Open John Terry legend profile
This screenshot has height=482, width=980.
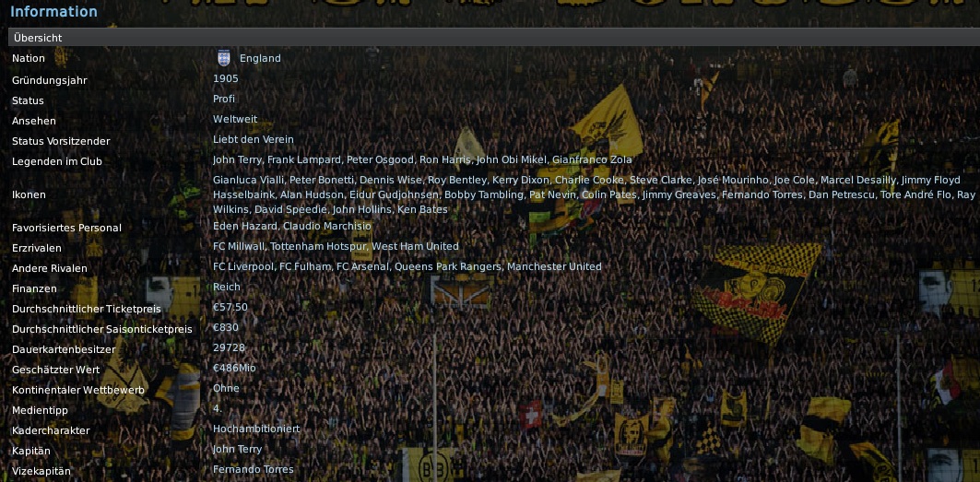pos(237,159)
